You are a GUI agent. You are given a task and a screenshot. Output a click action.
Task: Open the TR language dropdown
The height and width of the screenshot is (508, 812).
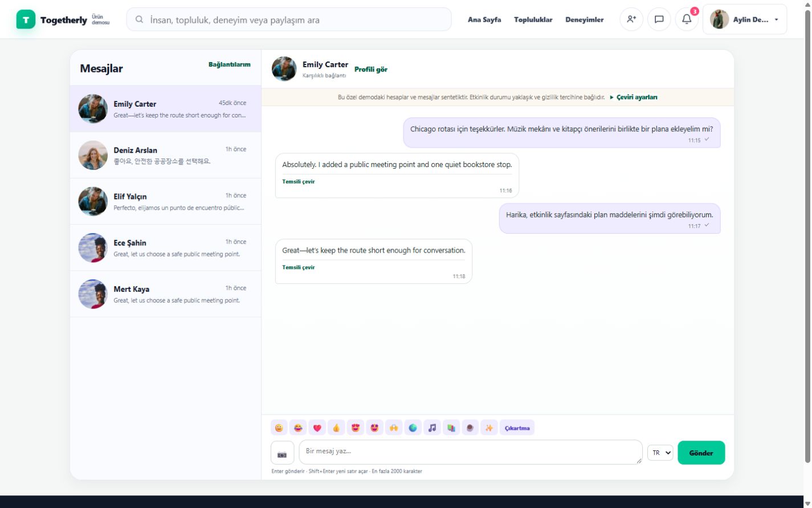(660, 453)
